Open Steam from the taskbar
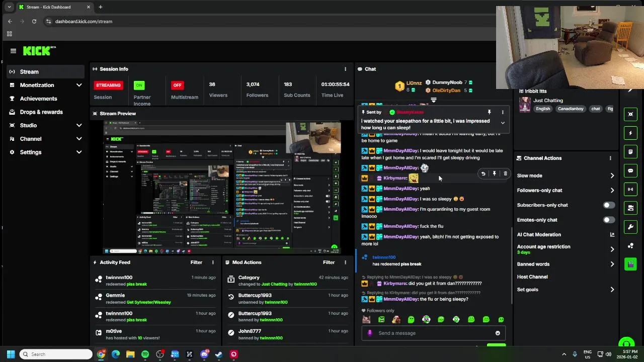The height and width of the screenshot is (362, 644). [219, 354]
